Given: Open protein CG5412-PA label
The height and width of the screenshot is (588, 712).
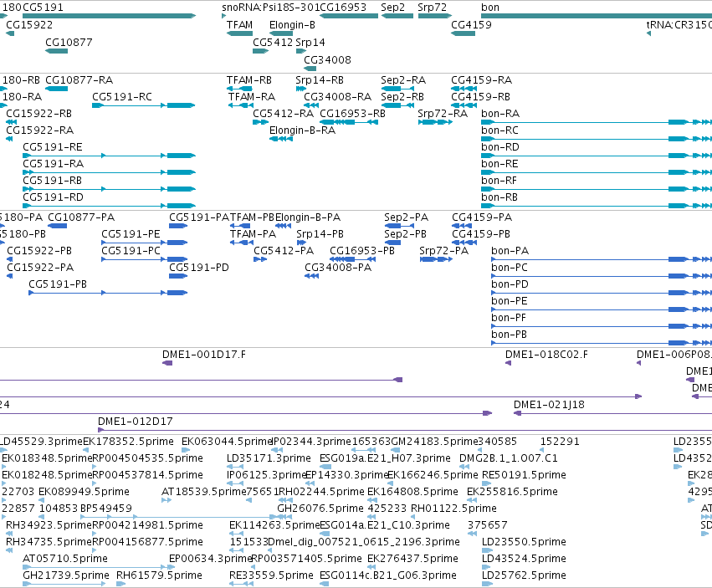Looking at the screenshot, I should click(284, 251).
